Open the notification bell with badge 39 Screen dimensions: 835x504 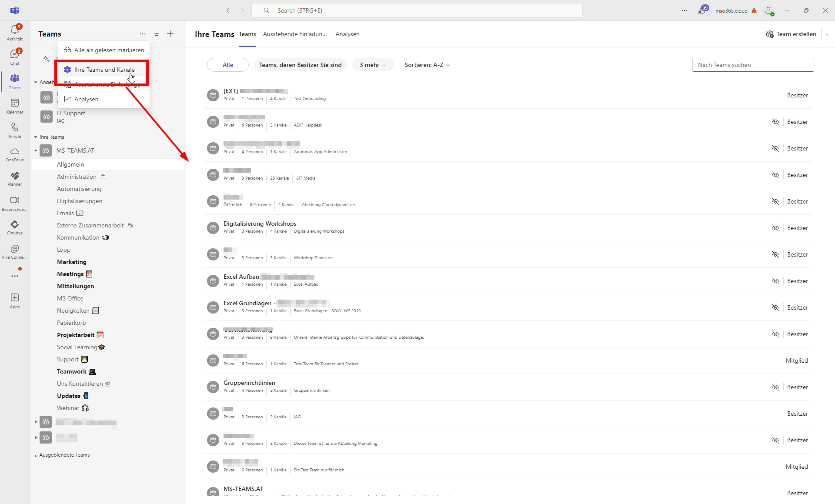702,10
